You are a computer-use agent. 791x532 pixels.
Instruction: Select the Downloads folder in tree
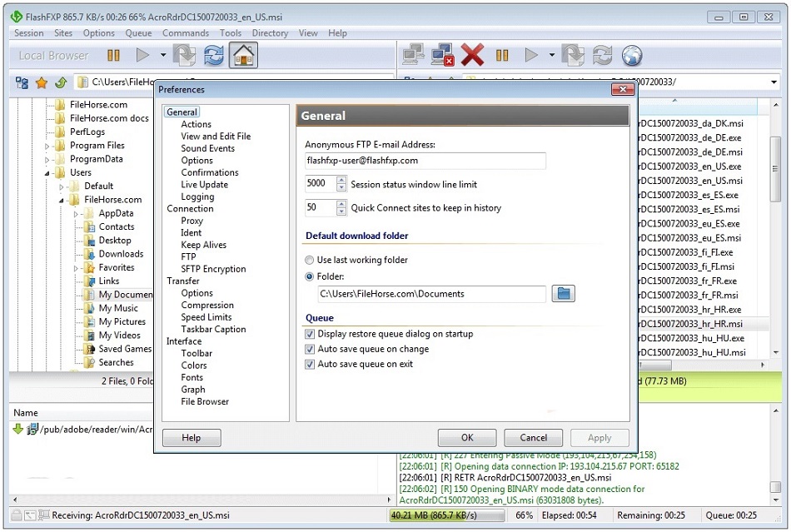[x=121, y=254]
